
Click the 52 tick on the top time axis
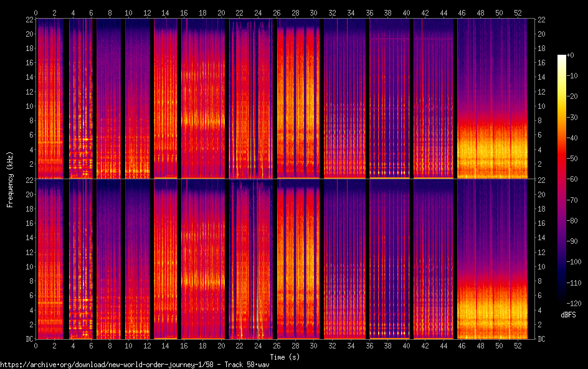[x=517, y=12]
